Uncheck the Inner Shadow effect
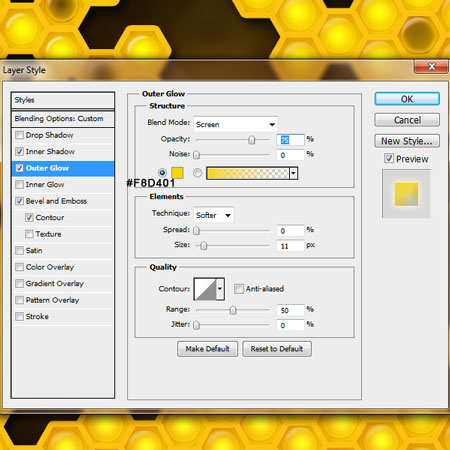450x450 pixels. coord(19,152)
